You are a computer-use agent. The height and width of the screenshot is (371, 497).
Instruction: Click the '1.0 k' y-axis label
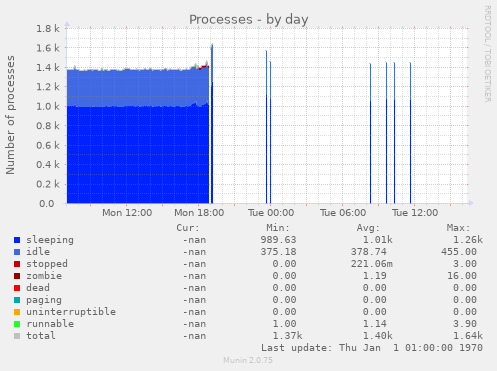pyautogui.click(x=48, y=107)
